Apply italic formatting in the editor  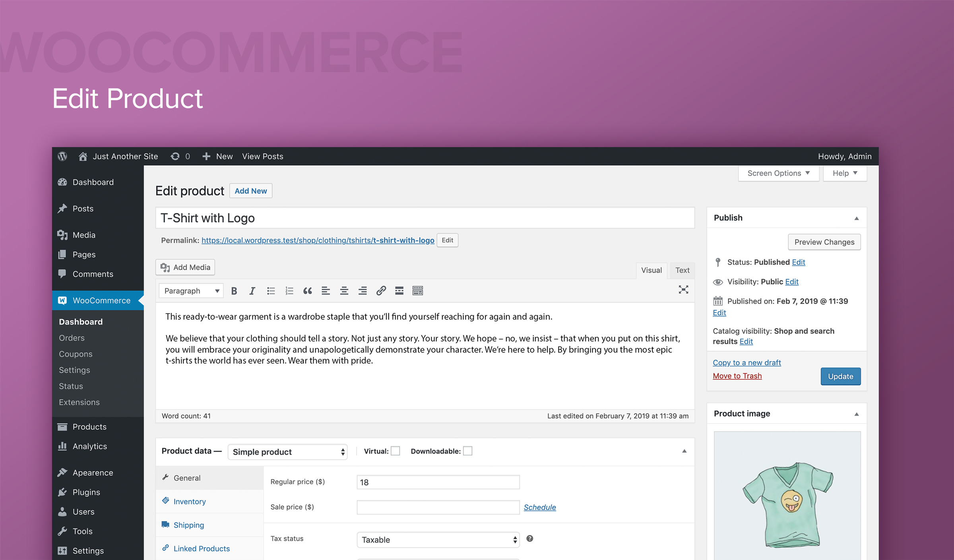[252, 291]
